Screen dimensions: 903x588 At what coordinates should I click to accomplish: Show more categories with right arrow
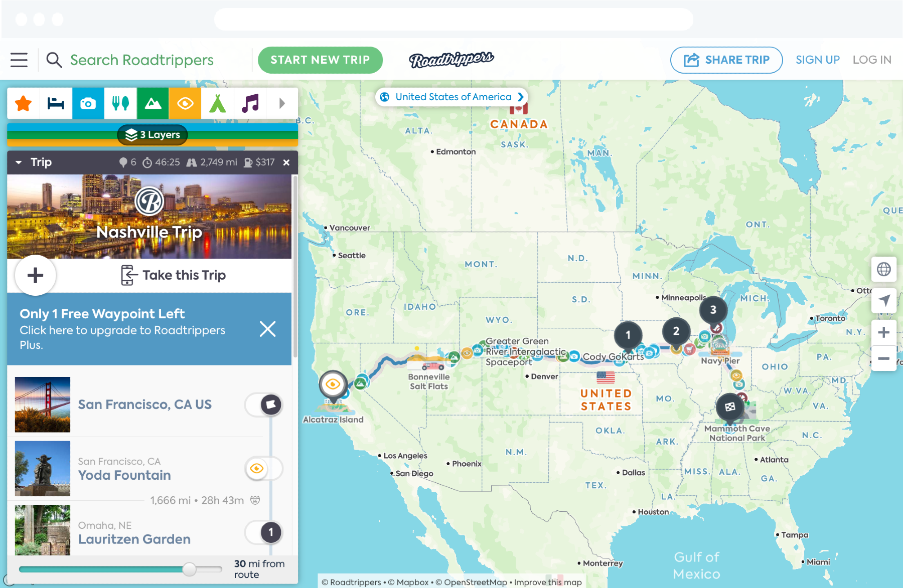click(282, 104)
